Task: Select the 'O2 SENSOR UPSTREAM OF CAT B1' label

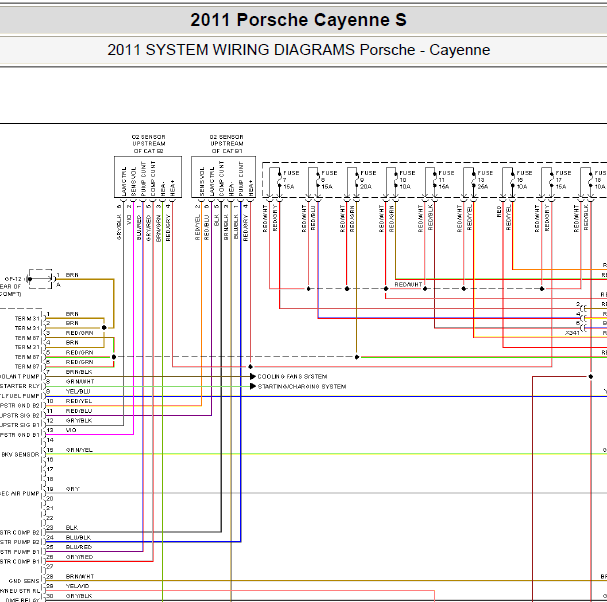Action: click(x=226, y=144)
